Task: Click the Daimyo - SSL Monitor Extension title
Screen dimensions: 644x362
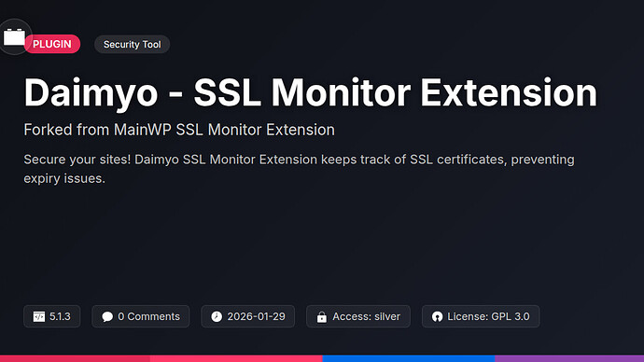Action: pyautogui.click(x=310, y=92)
